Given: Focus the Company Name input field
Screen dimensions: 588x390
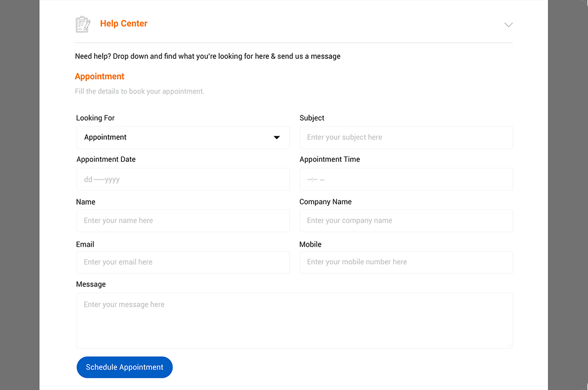Looking at the screenshot, I should 406,221.
